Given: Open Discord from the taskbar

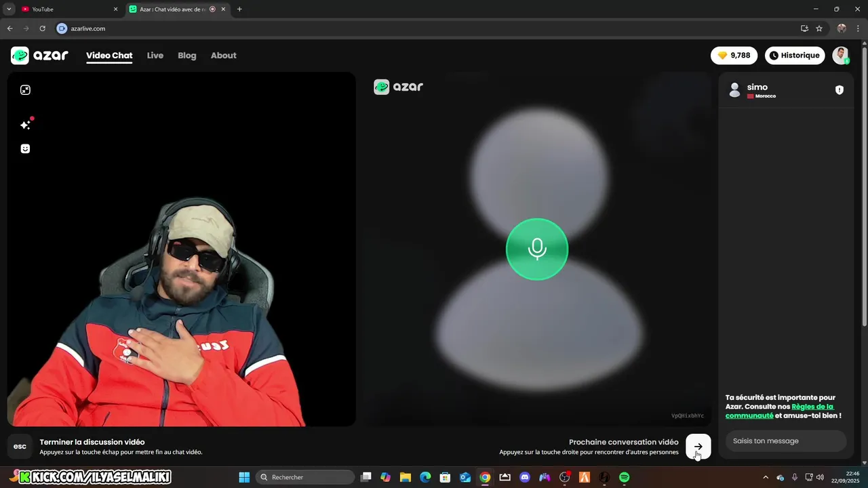Looking at the screenshot, I should click(x=524, y=477).
